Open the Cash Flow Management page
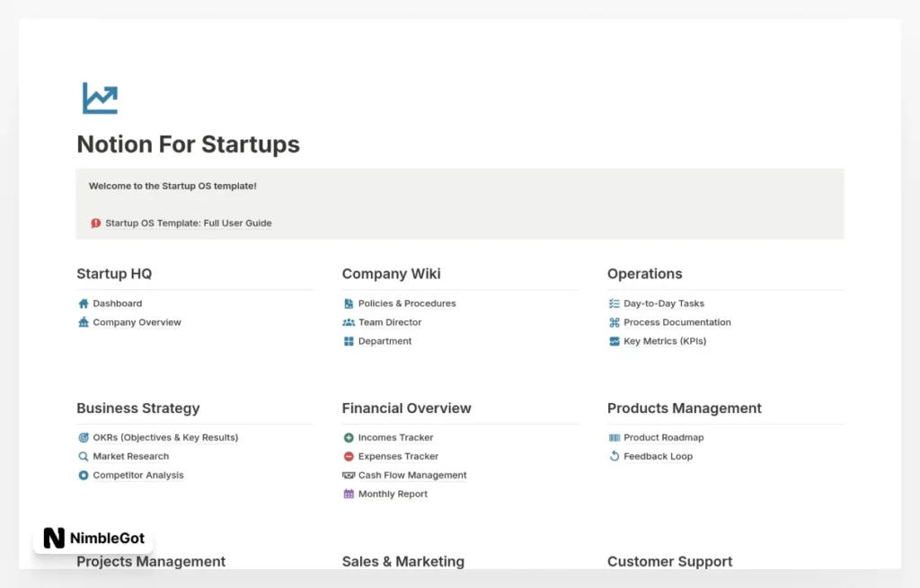Screen dimensions: 920x588 pyautogui.click(x=412, y=475)
